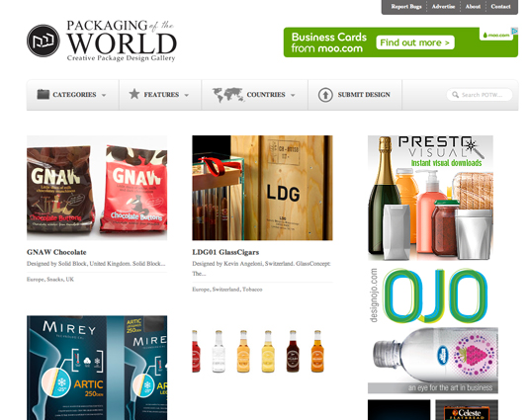This screenshot has width=529, height=420.
Task: Click the OJO designojo.com advertisement
Action: [433, 330]
